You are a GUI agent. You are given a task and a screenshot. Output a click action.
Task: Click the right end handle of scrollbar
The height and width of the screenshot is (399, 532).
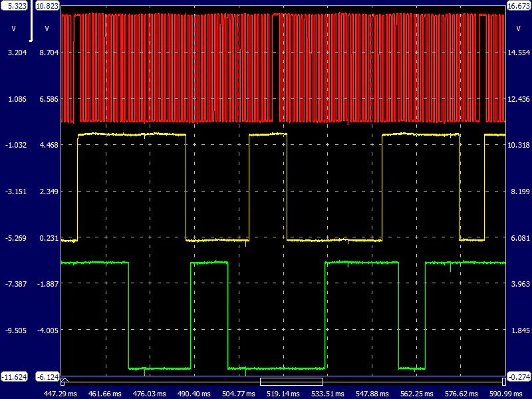click(503, 382)
